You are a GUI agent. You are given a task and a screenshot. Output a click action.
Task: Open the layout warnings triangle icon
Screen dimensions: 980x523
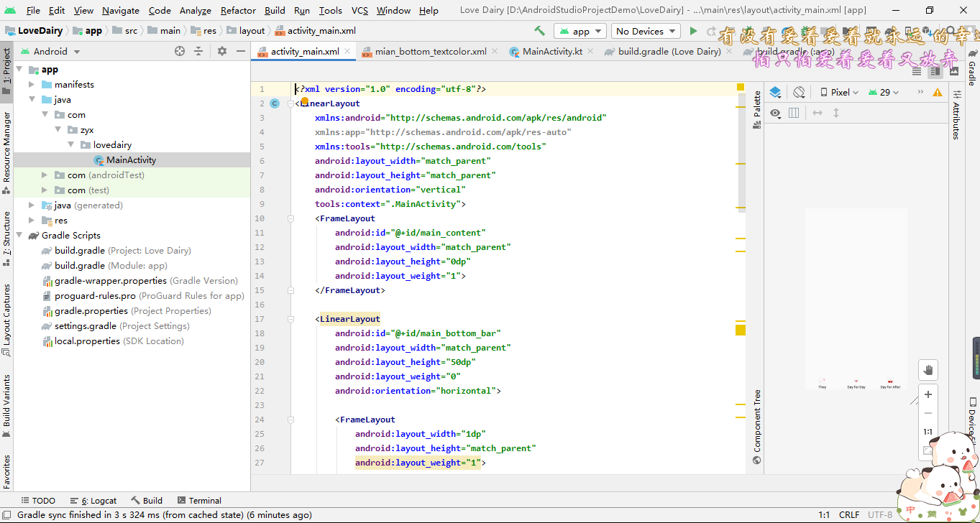pyautogui.click(x=938, y=92)
